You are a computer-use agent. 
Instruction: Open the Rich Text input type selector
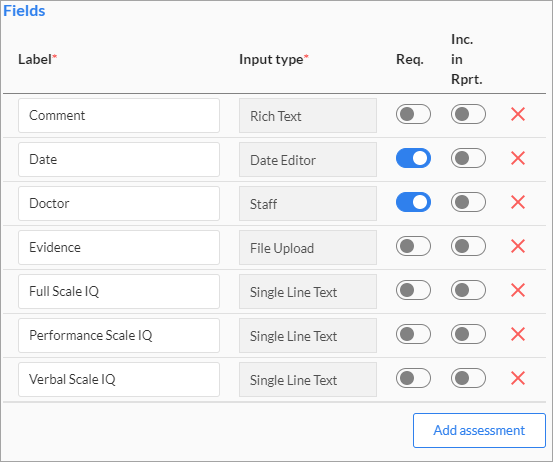pos(308,116)
